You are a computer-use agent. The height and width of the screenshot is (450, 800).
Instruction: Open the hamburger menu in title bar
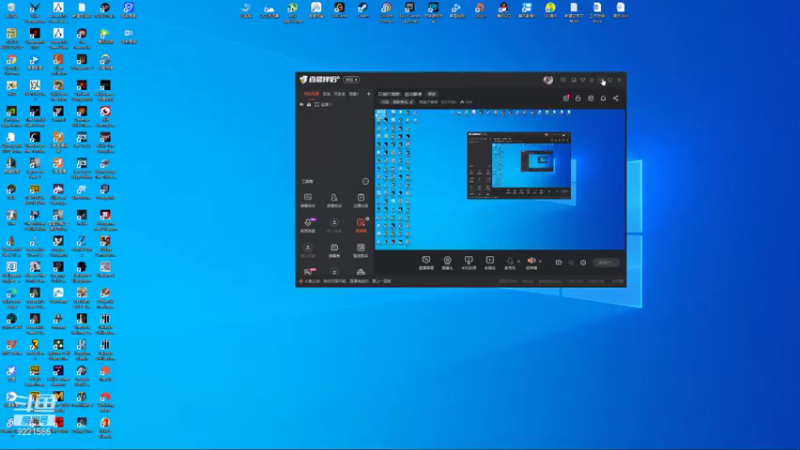coord(592,80)
